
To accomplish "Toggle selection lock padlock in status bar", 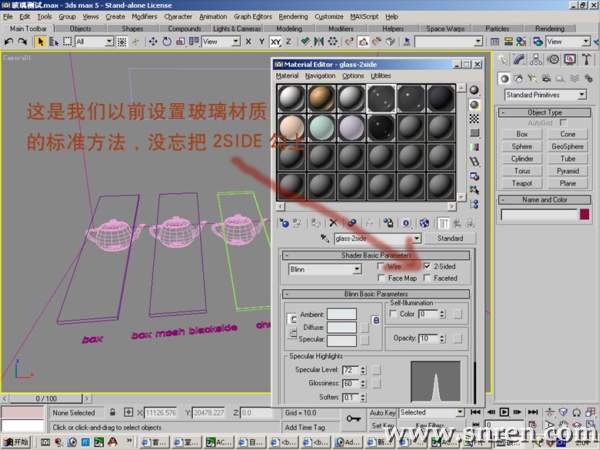I will pyautogui.click(x=112, y=412).
